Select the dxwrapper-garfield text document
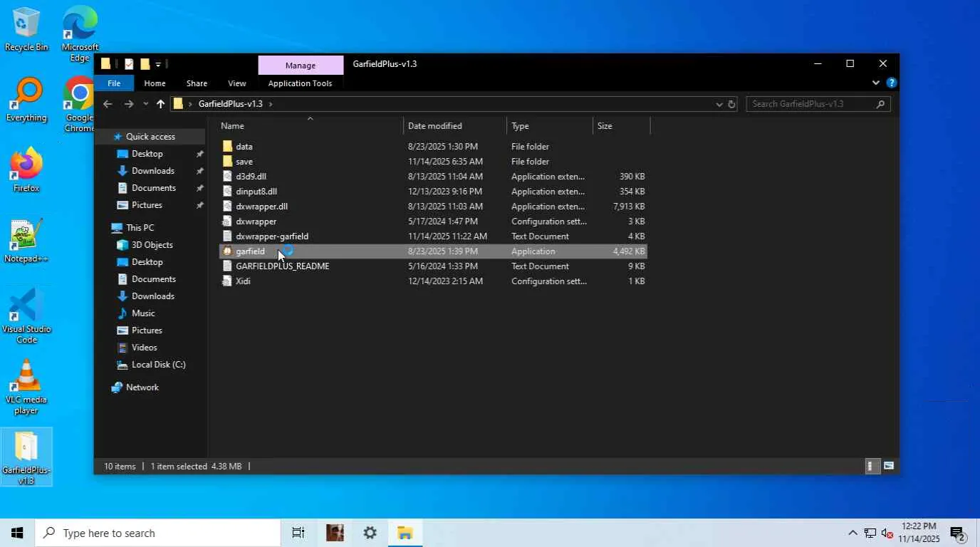The width and height of the screenshot is (980, 547). pyautogui.click(x=433, y=236)
